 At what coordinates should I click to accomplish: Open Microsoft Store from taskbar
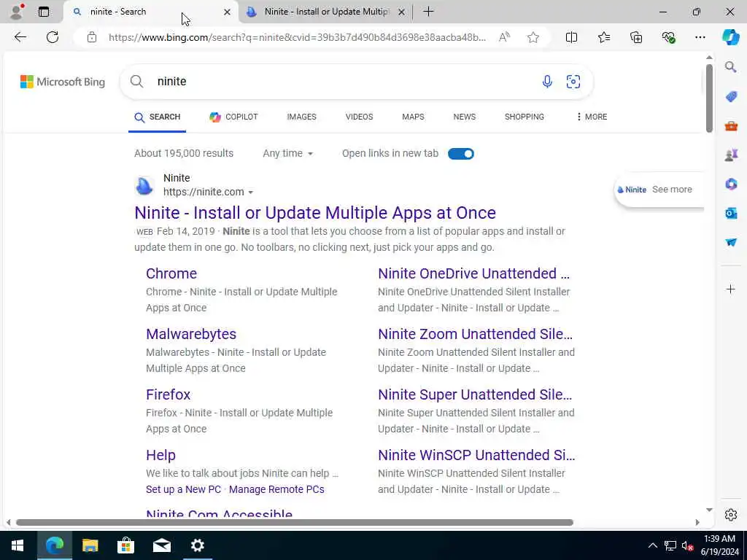pos(125,545)
